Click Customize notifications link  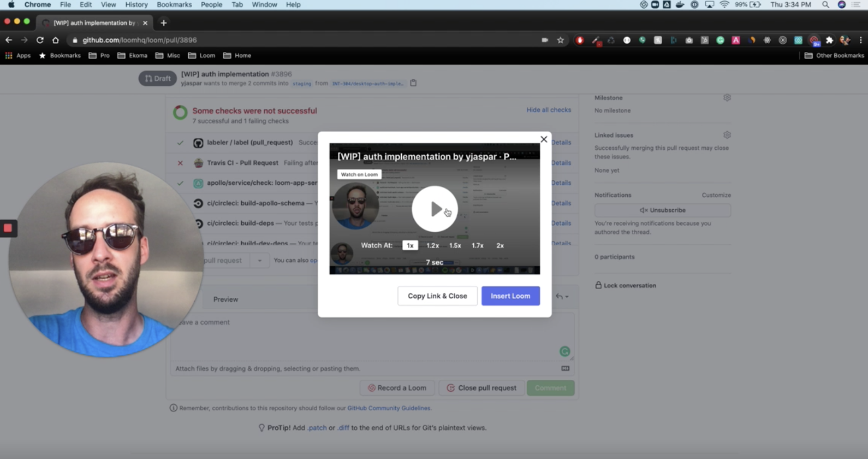click(x=716, y=195)
